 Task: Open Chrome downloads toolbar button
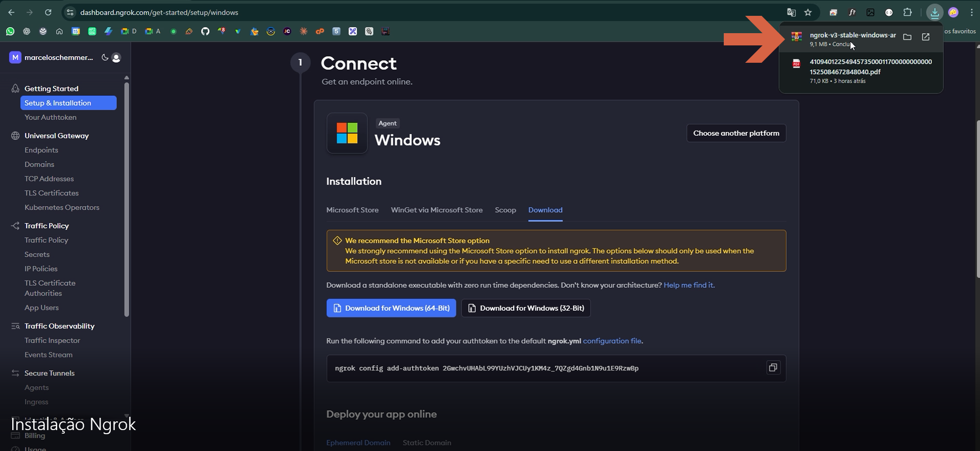(935, 12)
